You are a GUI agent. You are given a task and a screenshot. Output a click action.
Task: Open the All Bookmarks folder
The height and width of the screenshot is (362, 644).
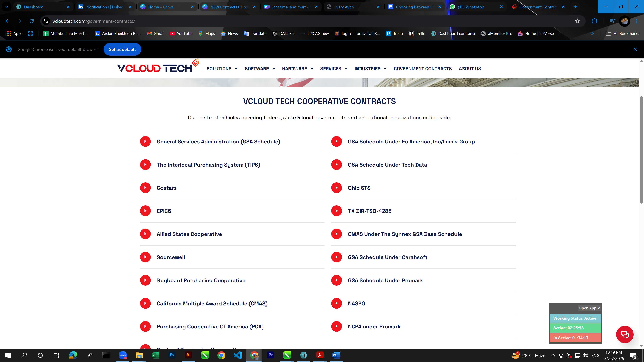(x=622, y=34)
